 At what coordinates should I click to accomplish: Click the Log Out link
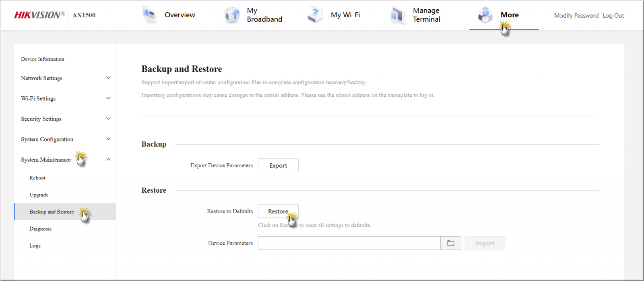[x=613, y=16]
